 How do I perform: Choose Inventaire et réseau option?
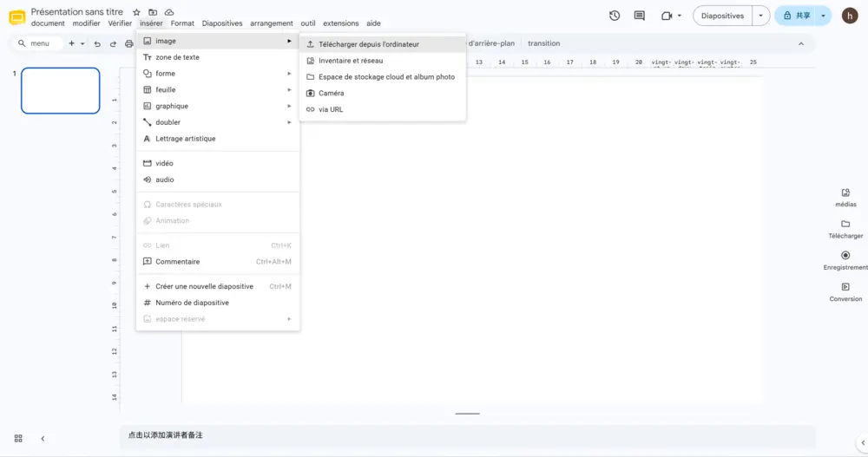pos(383,61)
